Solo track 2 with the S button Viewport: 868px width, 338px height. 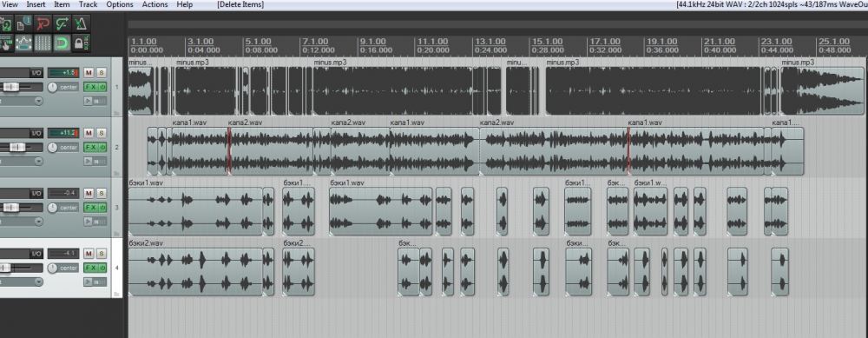[102, 133]
